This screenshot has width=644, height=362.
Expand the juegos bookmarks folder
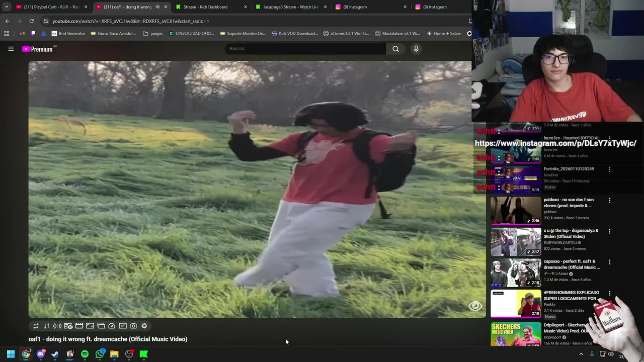tap(153, 34)
